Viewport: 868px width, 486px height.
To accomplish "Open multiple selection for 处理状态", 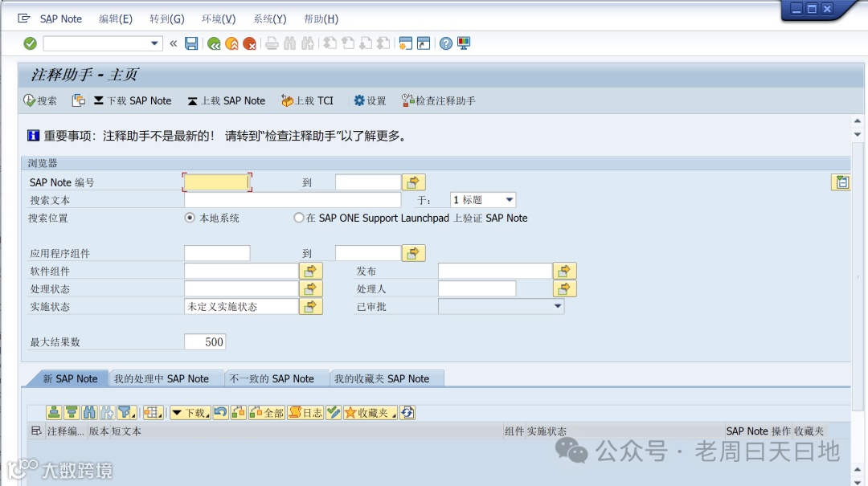I will pos(310,288).
